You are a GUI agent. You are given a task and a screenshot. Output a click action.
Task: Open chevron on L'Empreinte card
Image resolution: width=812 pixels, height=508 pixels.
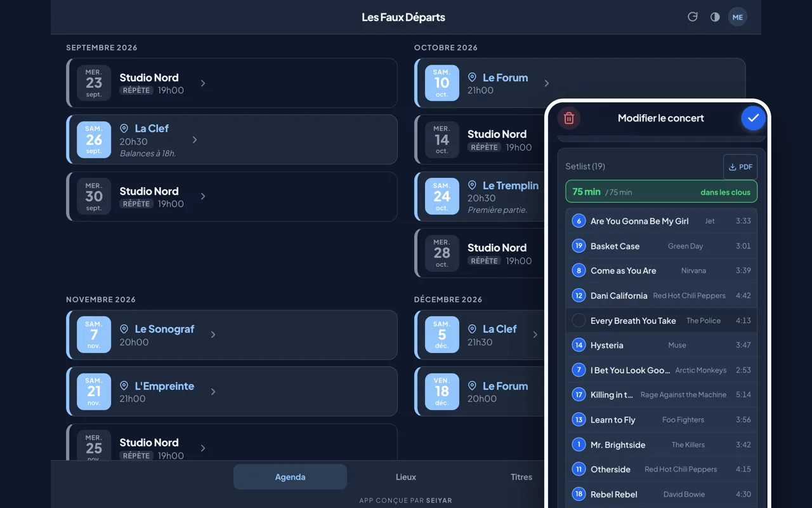[x=213, y=392]
